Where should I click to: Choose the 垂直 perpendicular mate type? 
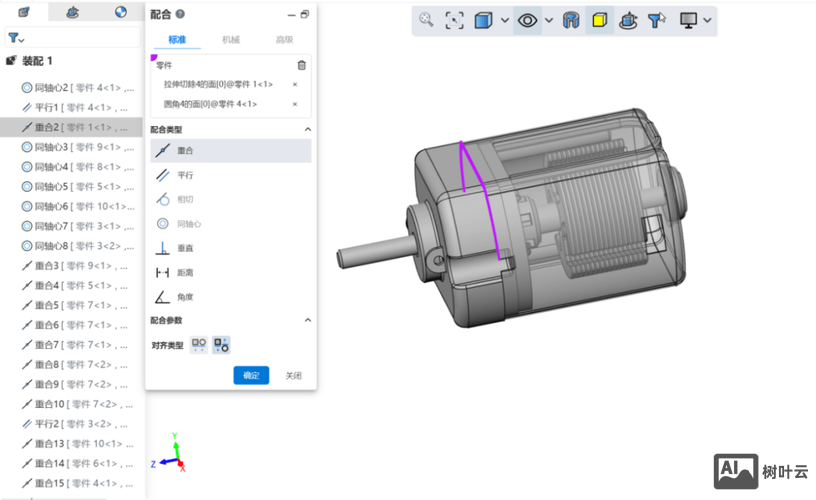[185, 248]
